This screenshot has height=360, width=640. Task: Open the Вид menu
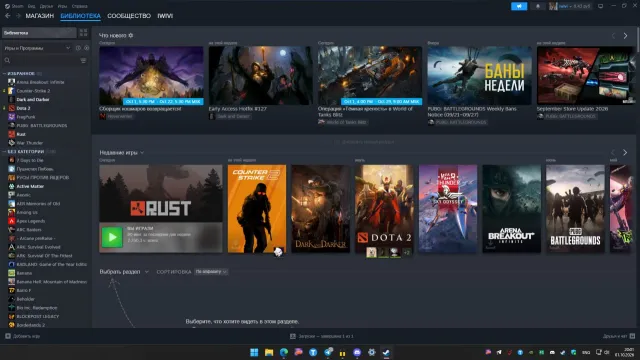point(31,6)
